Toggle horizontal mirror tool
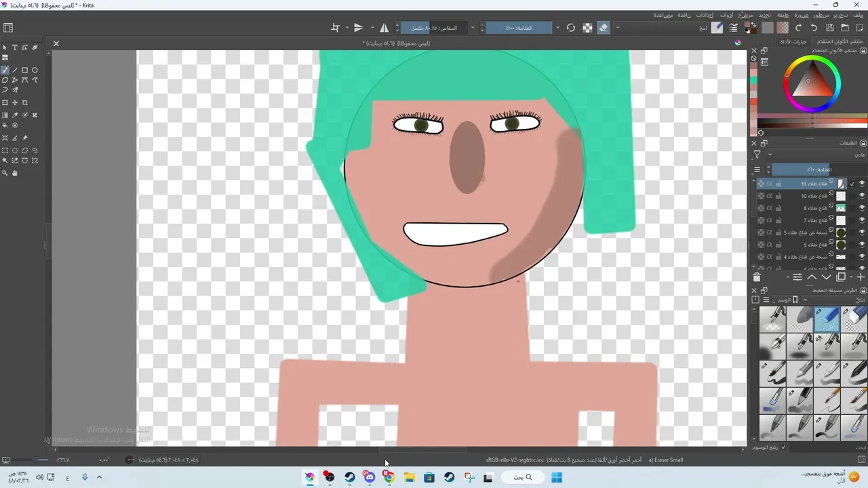 point(384,28)
